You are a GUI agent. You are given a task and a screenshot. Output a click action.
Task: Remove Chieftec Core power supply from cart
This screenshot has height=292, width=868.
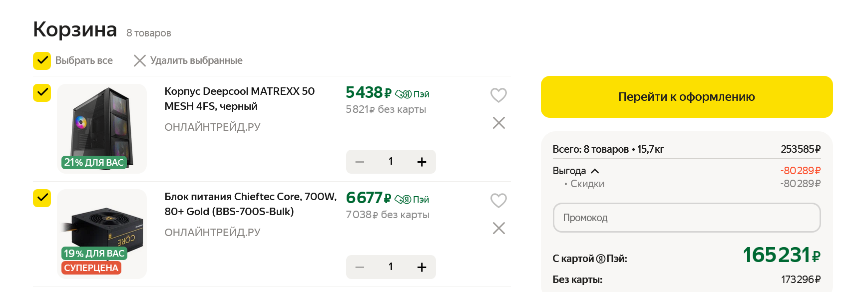[x=498, y=228]
